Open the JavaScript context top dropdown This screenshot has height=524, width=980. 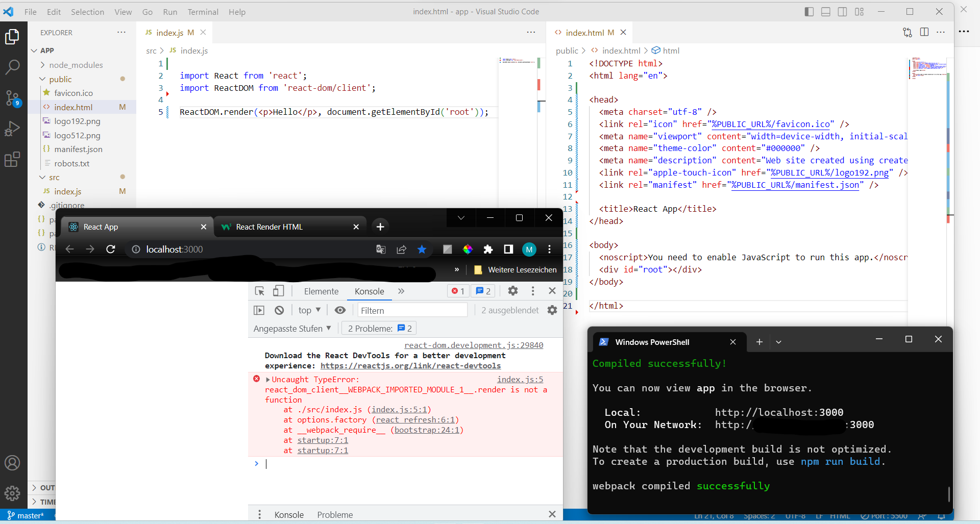(310, 310)
